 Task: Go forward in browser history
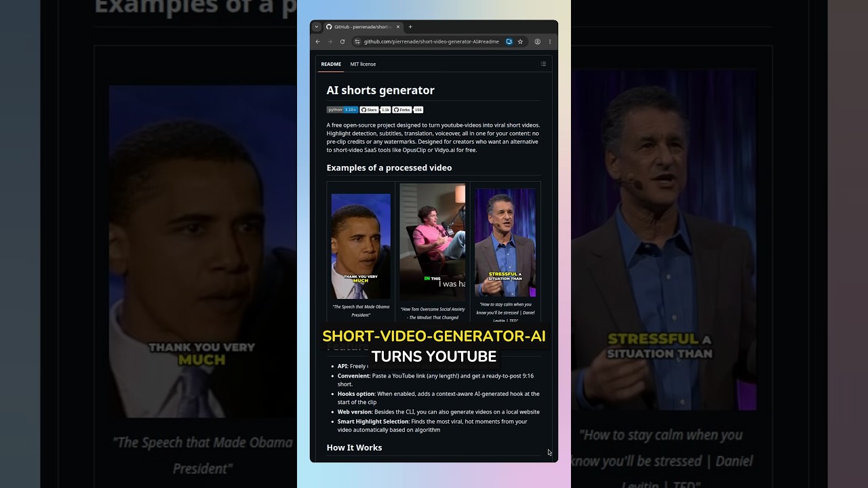pyautogui.click(x=330, y=41)
